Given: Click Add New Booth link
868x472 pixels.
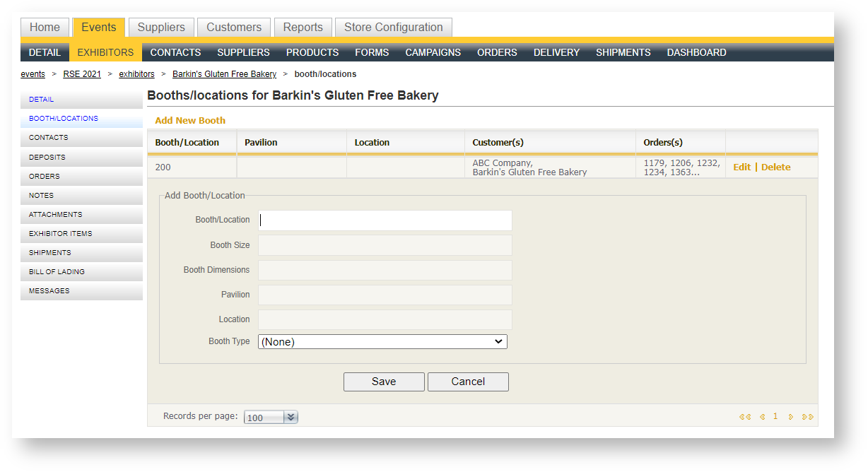Looking at the screenshot, I should pyautogui.click(x=190, y=121).
